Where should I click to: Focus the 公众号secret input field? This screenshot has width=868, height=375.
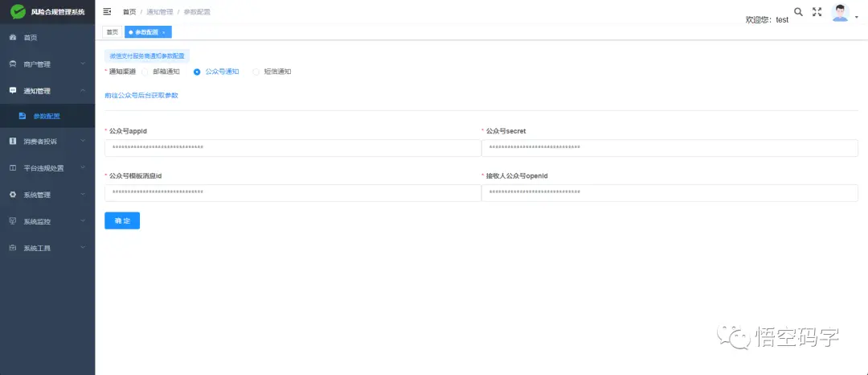click(669, 148)
